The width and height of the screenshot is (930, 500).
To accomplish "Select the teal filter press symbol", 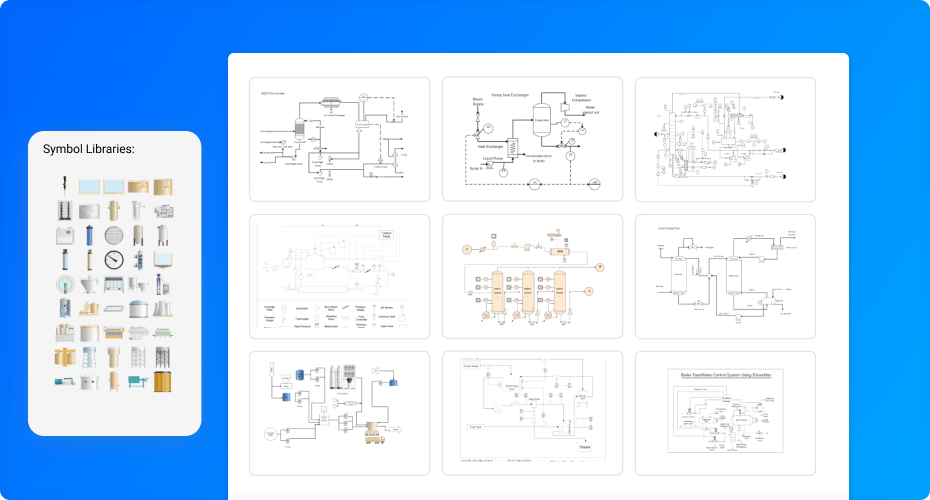I will tap(138, 381).
